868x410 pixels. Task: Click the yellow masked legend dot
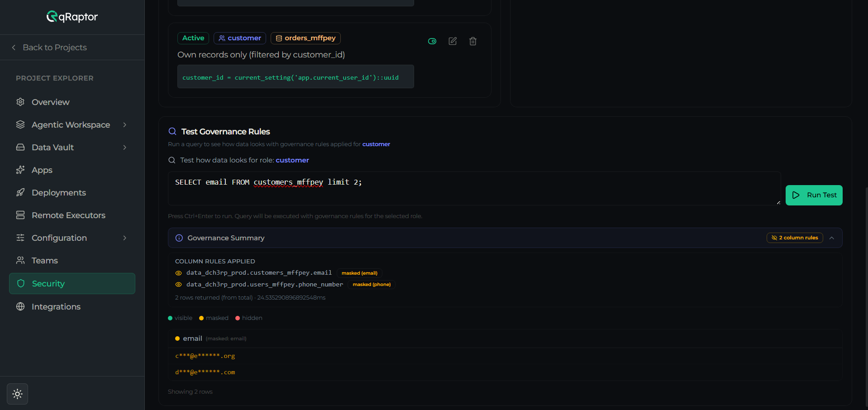coord(201,318)
